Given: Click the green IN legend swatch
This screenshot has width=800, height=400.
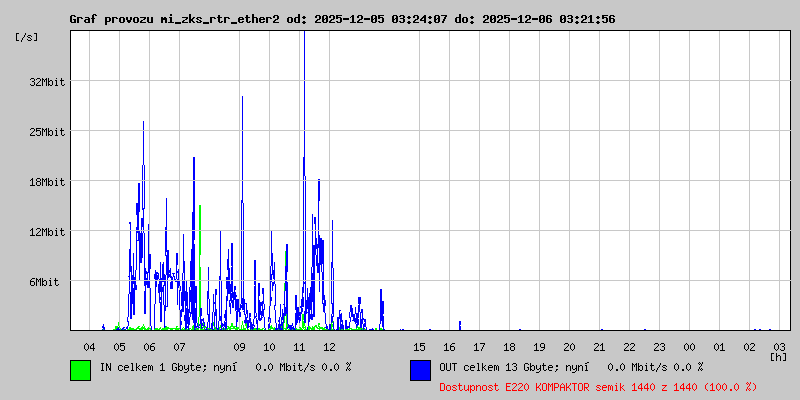Looking at the screenshot, I should click(80, 369).
